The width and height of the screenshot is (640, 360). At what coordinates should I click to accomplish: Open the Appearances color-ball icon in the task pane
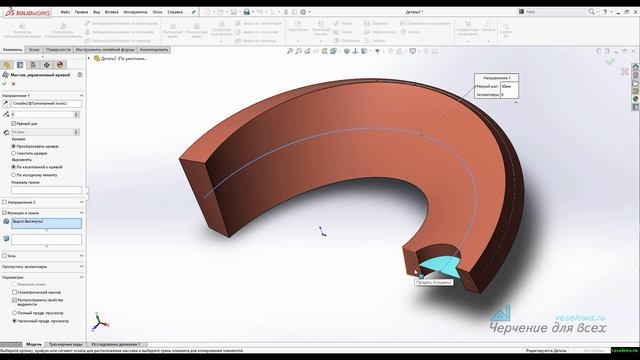coord(636,99)
